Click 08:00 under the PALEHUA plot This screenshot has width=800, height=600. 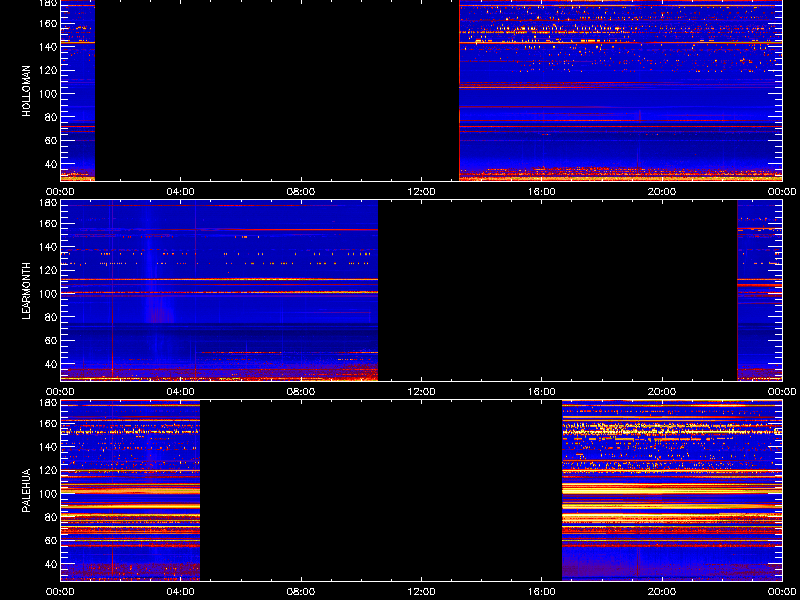pos(301,592)
